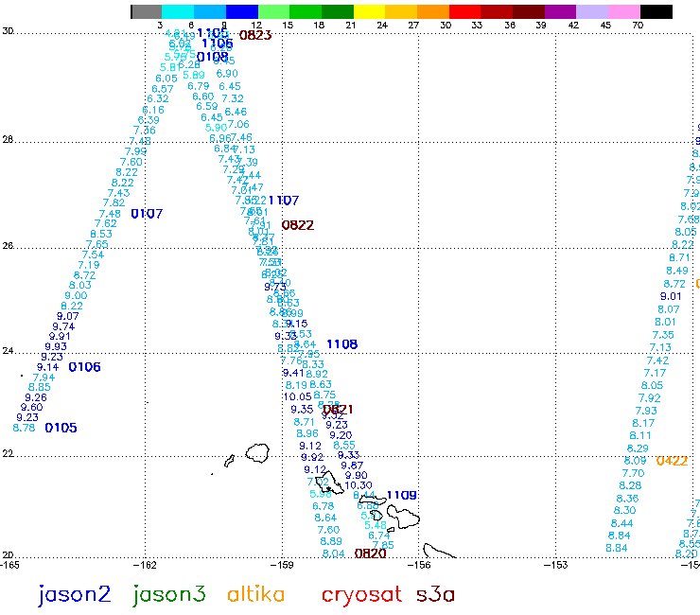The width and height of the screenshot is (700, 615).
Task: Click the darkest green color bar swatch
Action: [338, 11]
